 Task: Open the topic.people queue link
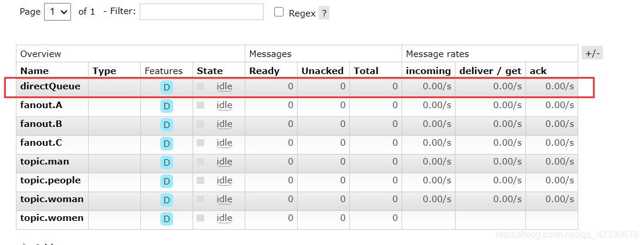click(x=50, y=180)
